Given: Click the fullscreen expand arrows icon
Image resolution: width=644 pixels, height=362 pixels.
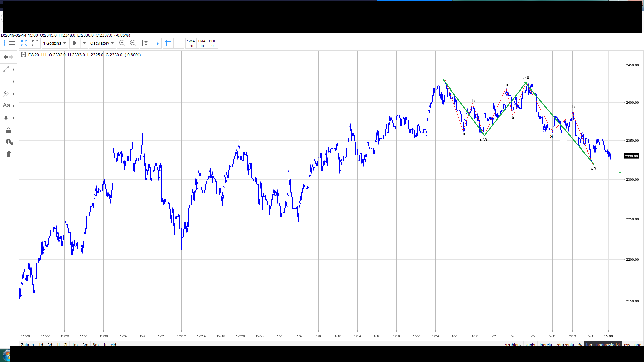Looking at the screenshot, I should click(x=24, y=43).
